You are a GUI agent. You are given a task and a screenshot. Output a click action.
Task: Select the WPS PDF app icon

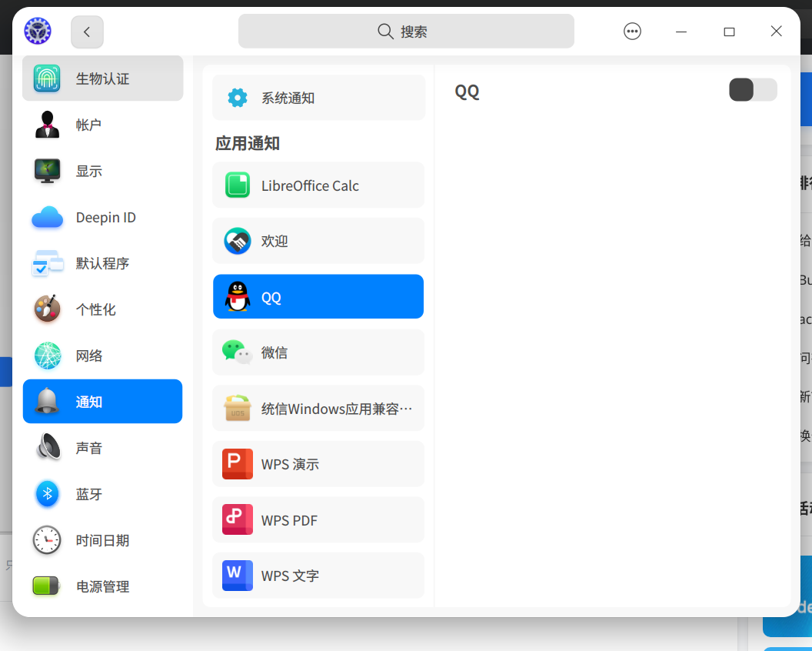point(238,519)
